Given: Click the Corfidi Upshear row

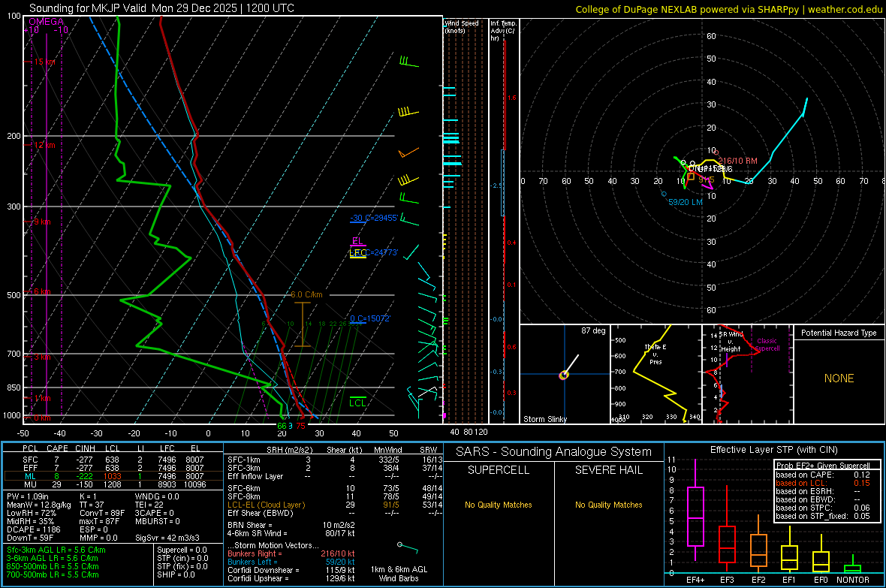Looking at the screenshot, I should [x=291, y=578].
